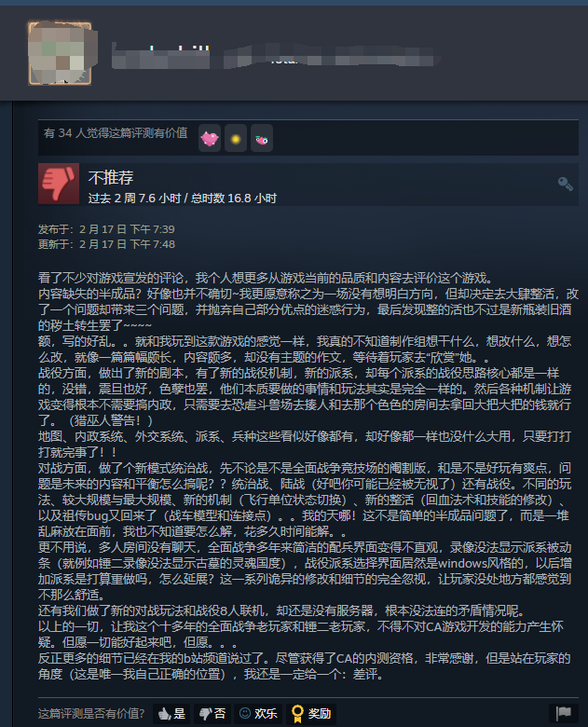Image resolution: width=588 pixels, height=727 pixels.
Task: Open the reviewer's avatar picture
Action: pyautogui.click(x=60, y=53)
